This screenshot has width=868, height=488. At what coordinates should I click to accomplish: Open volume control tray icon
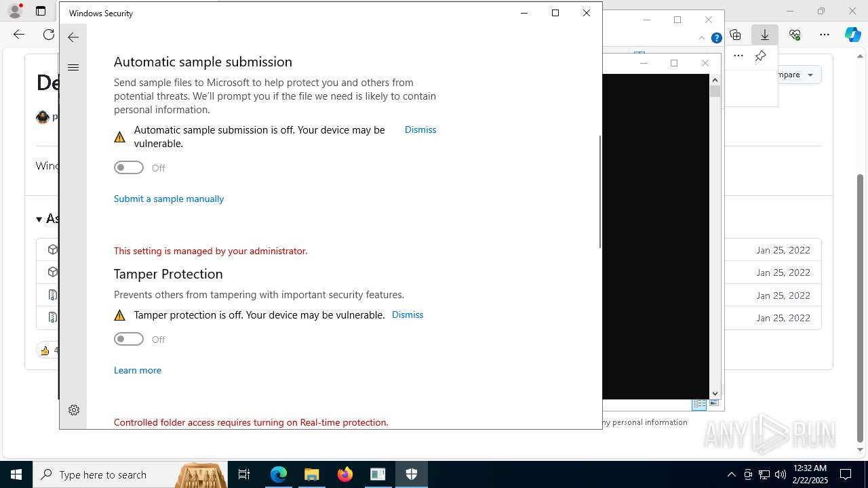[781, 474]
